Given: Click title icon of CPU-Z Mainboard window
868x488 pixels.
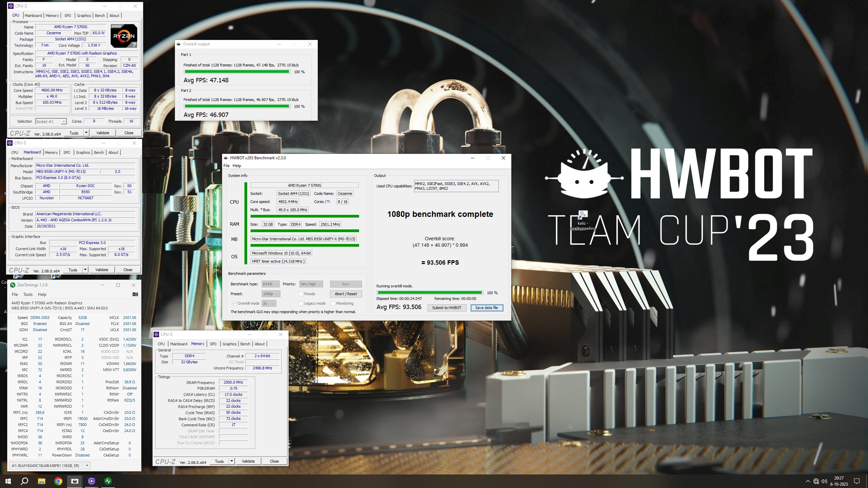Looking at the screenshot, I should click(x=10, y=143).
